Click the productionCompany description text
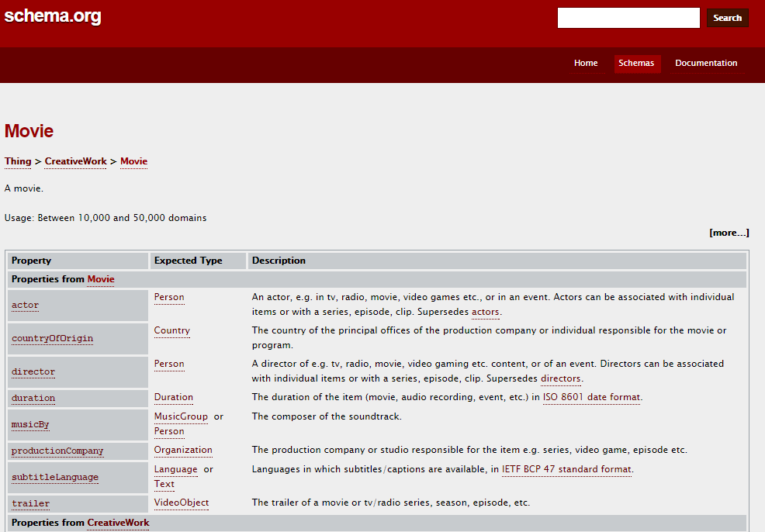 469,450
